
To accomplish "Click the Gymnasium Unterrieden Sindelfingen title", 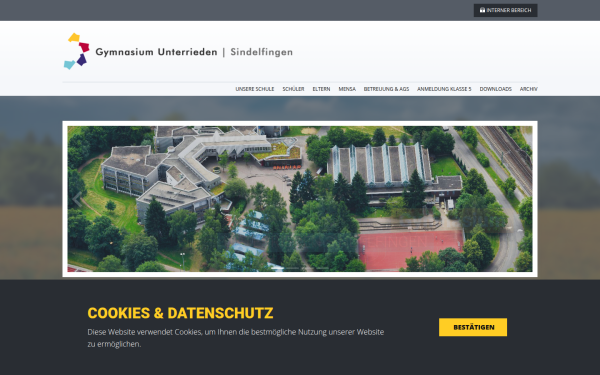I will 194,52.
